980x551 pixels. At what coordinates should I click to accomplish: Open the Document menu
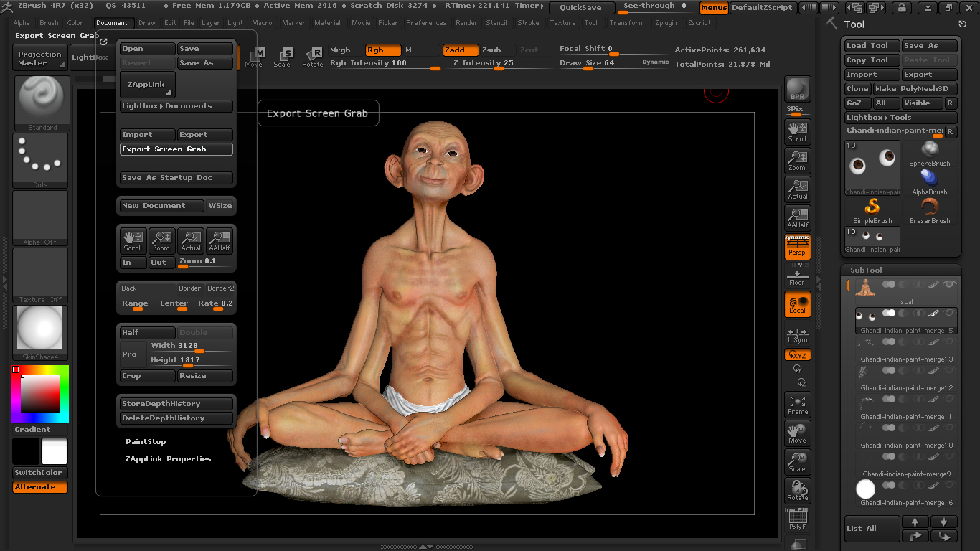[x=112, y=23]
